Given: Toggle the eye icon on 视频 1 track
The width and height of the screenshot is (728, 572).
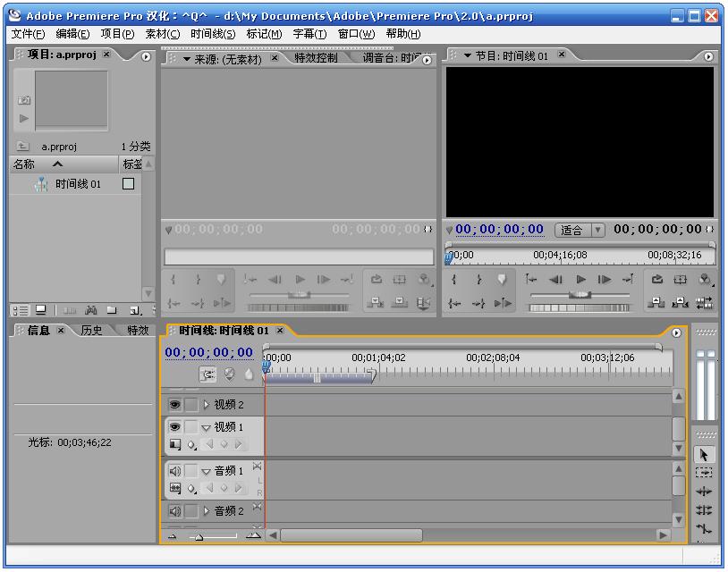Looking at the screenshot, I should pos(174,425).
